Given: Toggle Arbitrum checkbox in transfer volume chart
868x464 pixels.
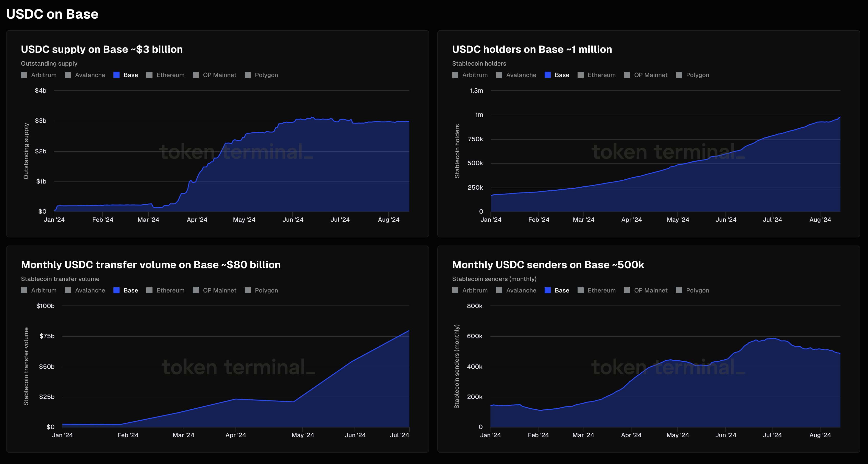Looking at the screenshot, I should (24, 290).
